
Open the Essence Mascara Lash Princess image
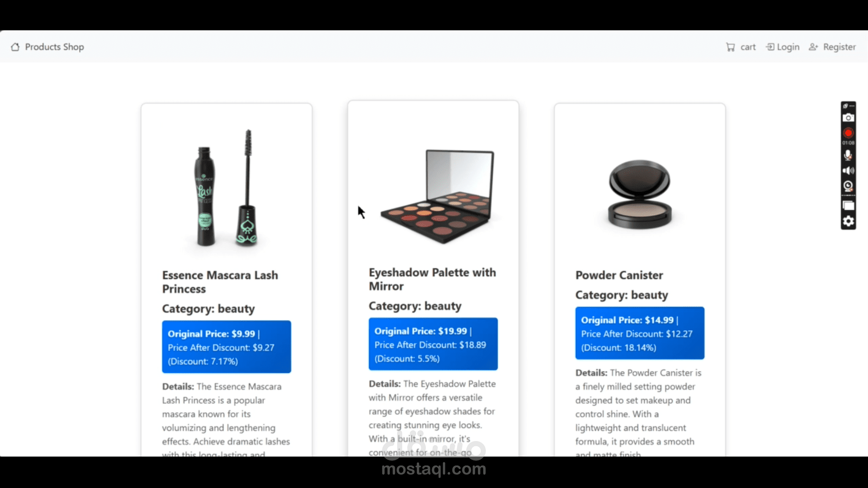point(226,188)
